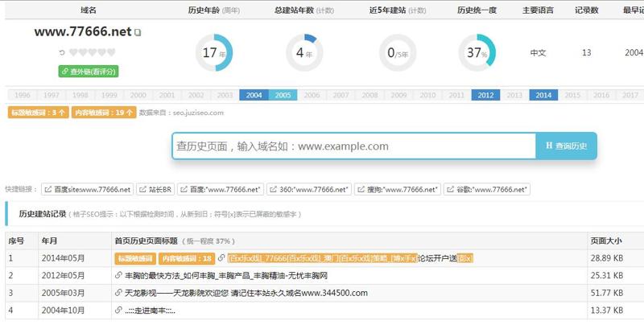Click the 中文 language value

pyautogui.click(x=538, y=52)
